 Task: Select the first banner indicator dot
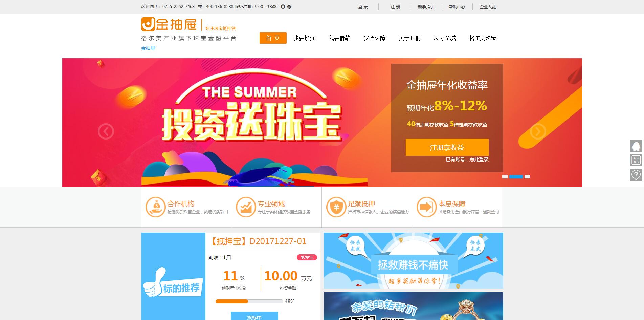(x=505, y=177)
